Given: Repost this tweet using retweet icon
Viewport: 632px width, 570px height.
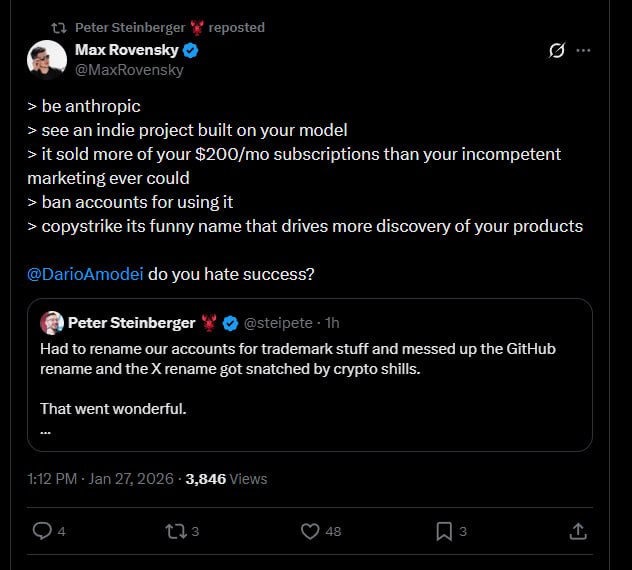Looking at the screenshot, I should pos(176,531).
